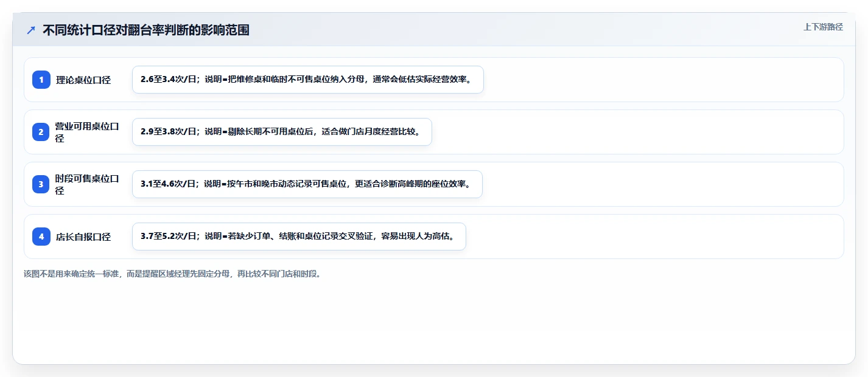Click the 3.7至5.2次/日 description box
This screenshot has height=377, width=868.
(299, 237)
